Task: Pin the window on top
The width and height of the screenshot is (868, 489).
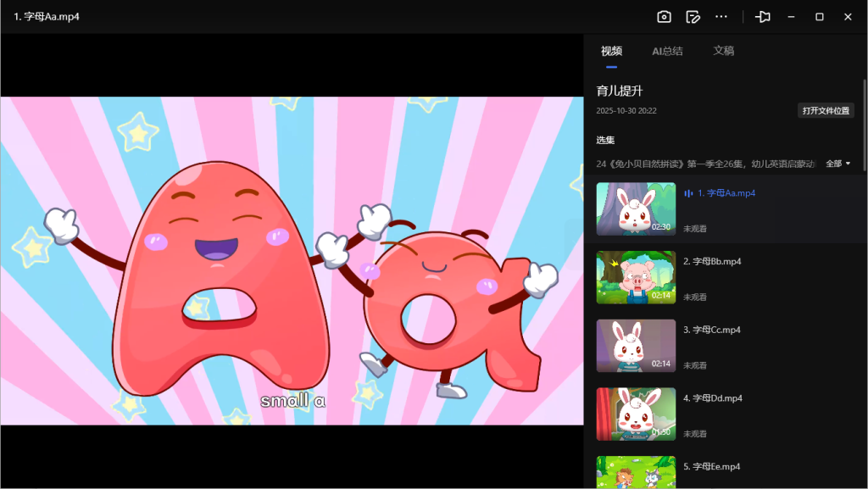Action: pyautogui.click(x=763, y=17)
